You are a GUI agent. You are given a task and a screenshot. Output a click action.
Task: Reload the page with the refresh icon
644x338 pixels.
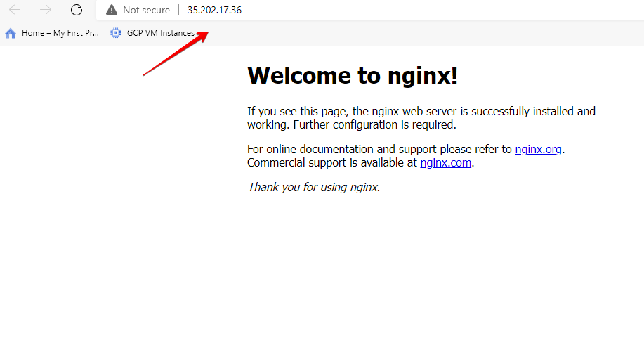[77, 9]
